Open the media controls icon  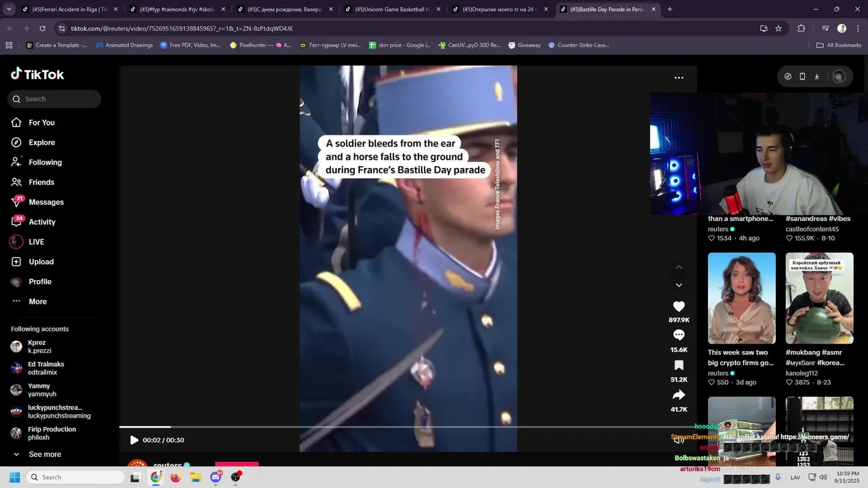click(x=825, y=28)
